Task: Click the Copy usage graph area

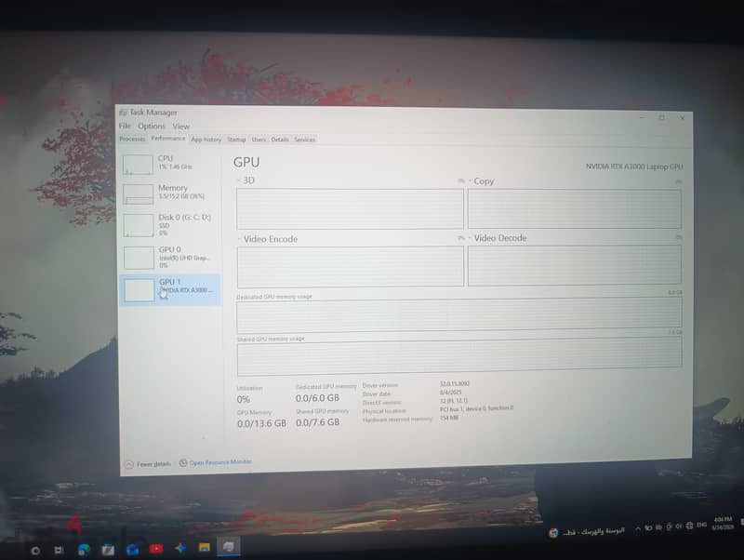Action: 575,208
